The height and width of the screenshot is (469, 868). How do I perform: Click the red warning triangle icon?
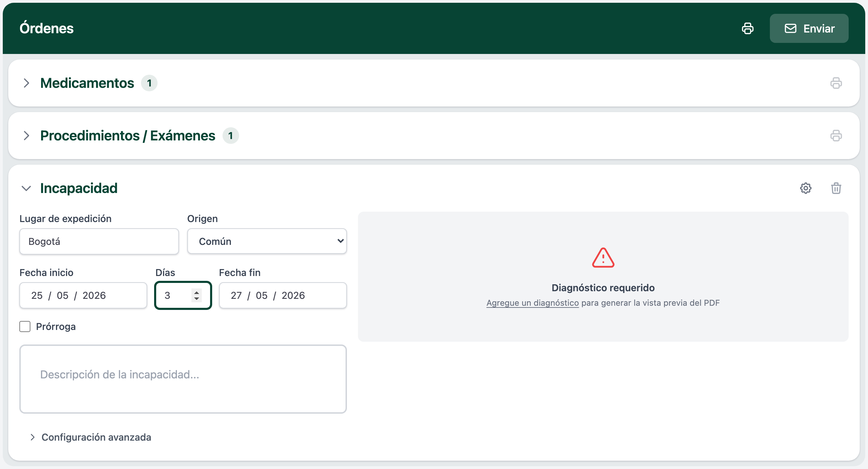(603, 258)
